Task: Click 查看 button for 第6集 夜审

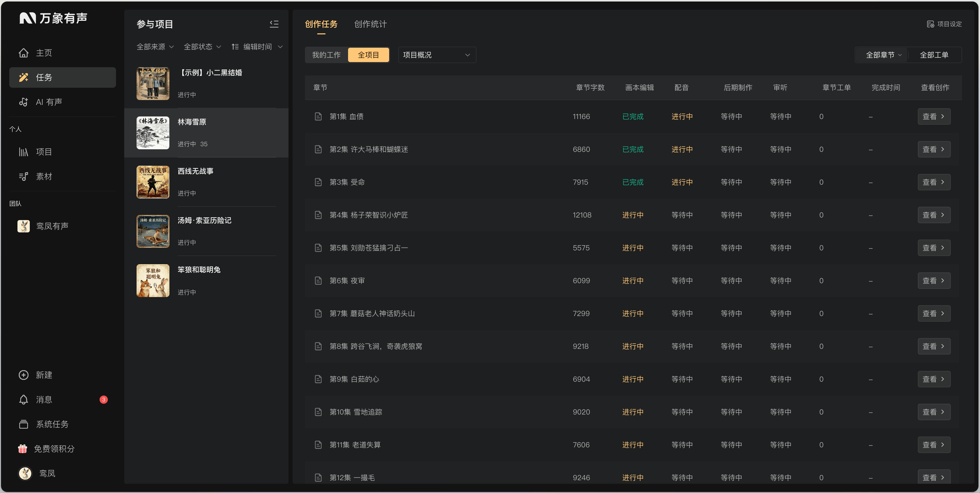Action: pos(934,281)
